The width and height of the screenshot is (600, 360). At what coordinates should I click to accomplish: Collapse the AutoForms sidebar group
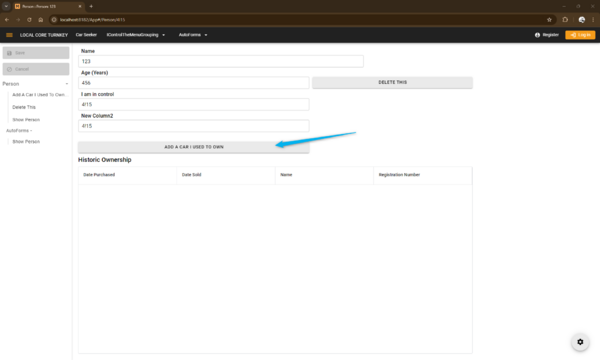[x=19, y=130]
